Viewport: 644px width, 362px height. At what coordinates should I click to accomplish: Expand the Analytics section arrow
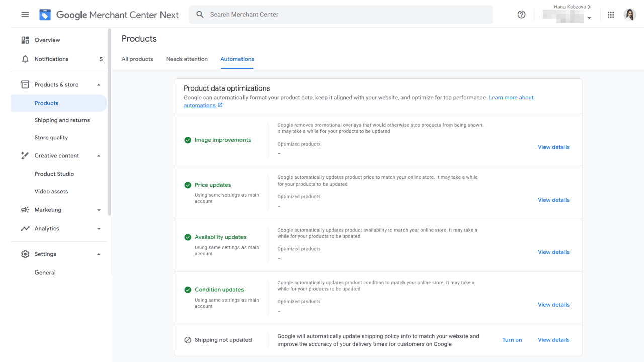click(x=99, y=229)
